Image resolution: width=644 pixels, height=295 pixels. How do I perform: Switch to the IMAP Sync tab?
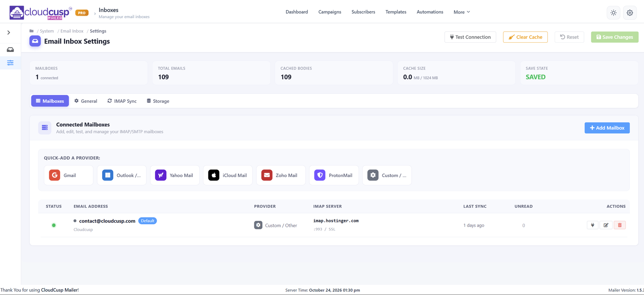click(x=122, y=101)
